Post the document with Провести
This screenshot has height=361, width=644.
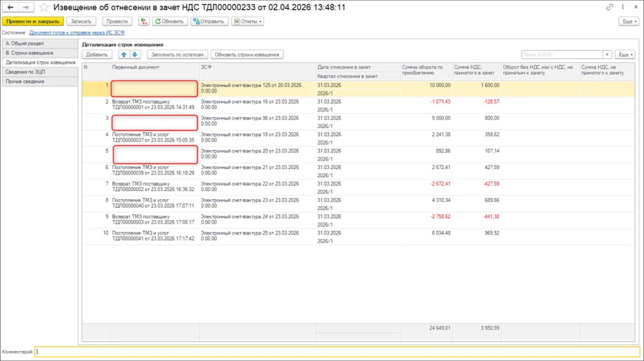pyautogui.click(x=117, y=21)
